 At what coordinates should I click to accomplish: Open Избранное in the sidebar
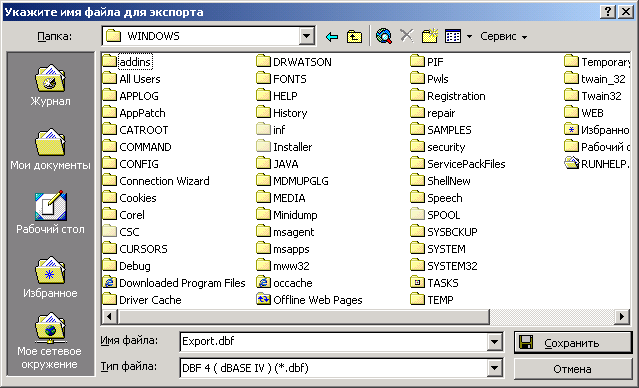point(50,277)
